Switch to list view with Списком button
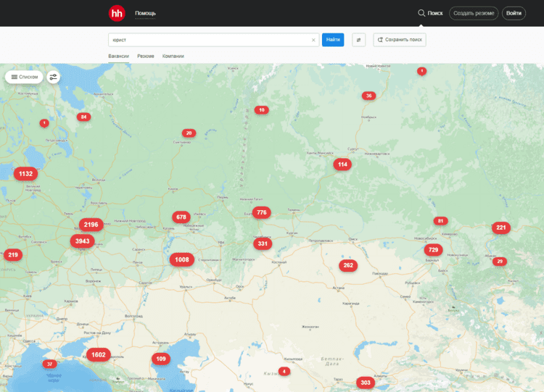544x392 pixels. pyautogui.click(x=24, y=77)
